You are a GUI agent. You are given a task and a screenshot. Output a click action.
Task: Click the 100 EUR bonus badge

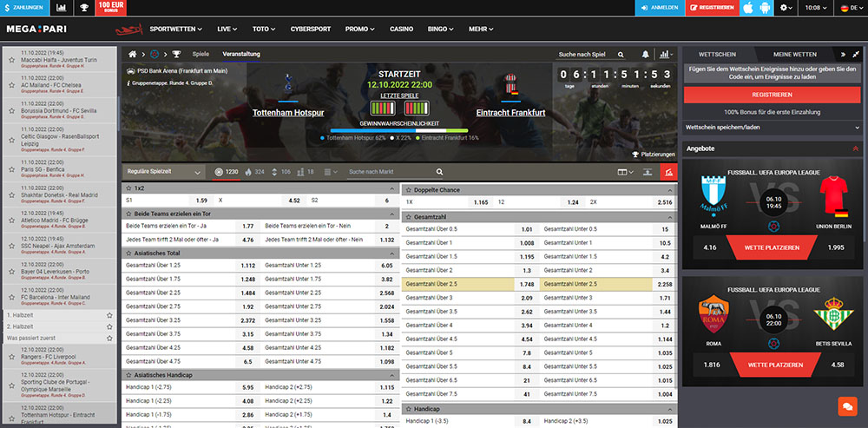click(x=111, y=8)
